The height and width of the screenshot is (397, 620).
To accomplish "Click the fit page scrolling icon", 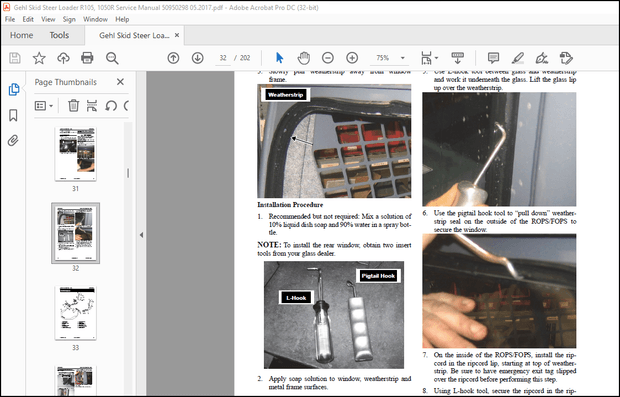I will [426, 58].
